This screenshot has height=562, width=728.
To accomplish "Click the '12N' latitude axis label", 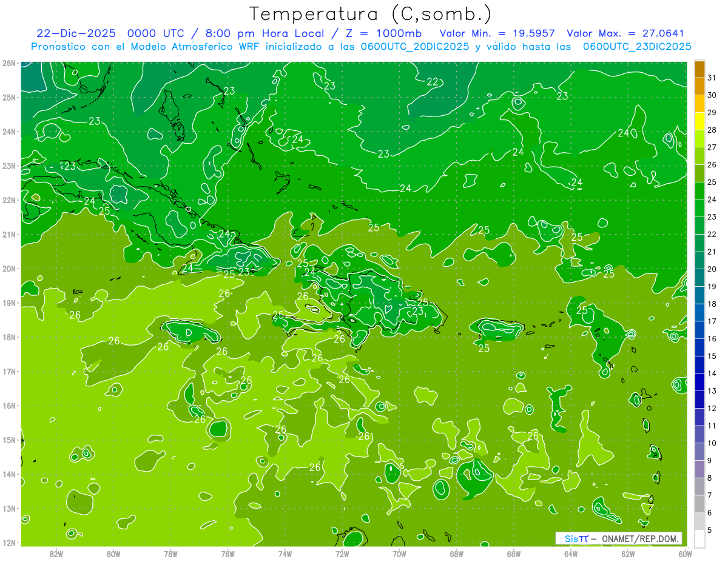I will pyautogui.click(x=8, y=543).
